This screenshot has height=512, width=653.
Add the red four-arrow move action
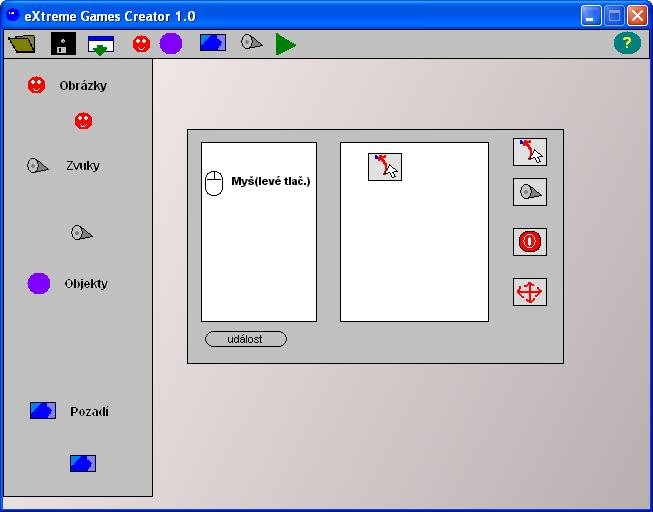tap(529, 292)
